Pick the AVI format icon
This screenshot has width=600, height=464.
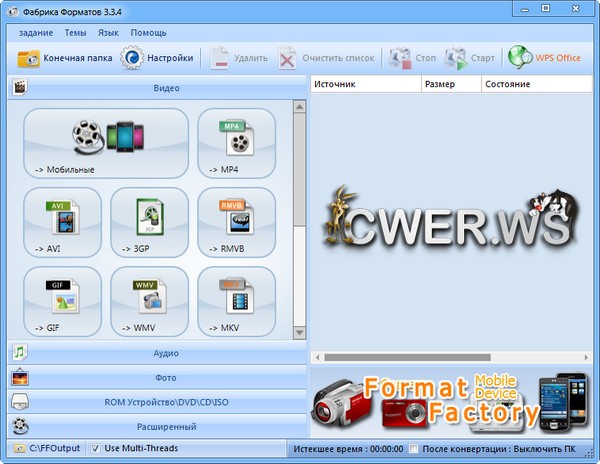62,220
